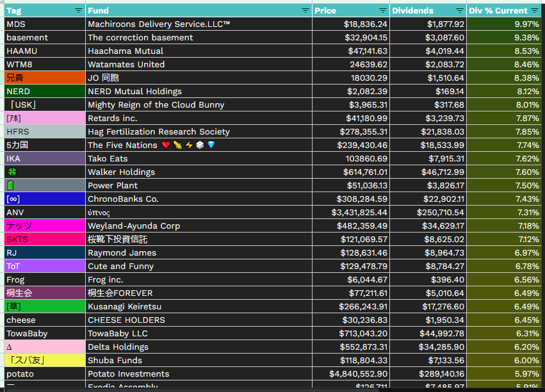Select the Div % Current header
Viewport: 545px width, 392px height.
[x=504, y=11]
